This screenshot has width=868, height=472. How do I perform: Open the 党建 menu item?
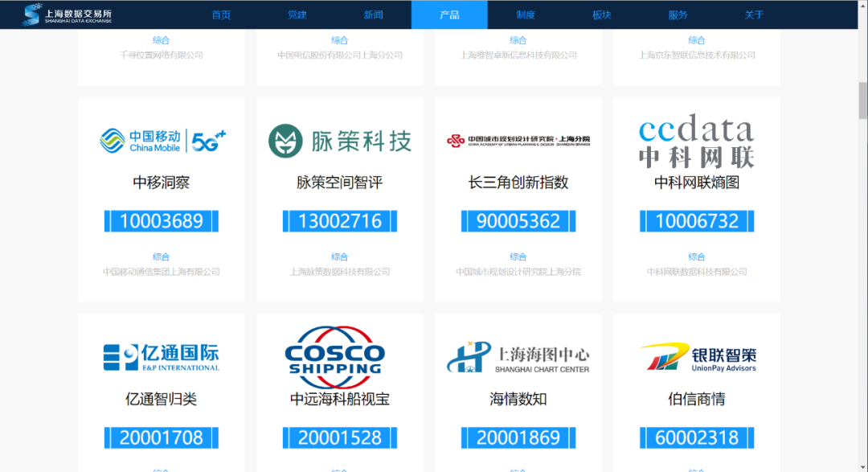pos(297,15)
